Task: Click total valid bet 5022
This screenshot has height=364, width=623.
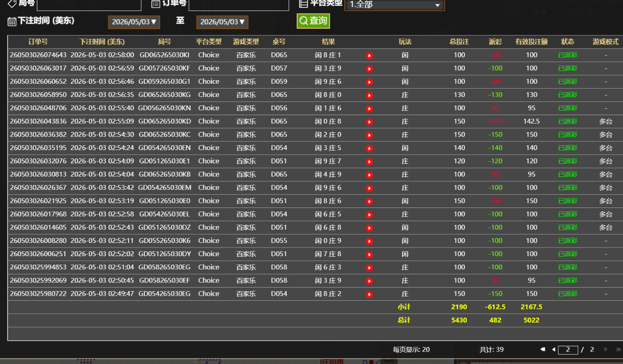Action: click(532, 320)
